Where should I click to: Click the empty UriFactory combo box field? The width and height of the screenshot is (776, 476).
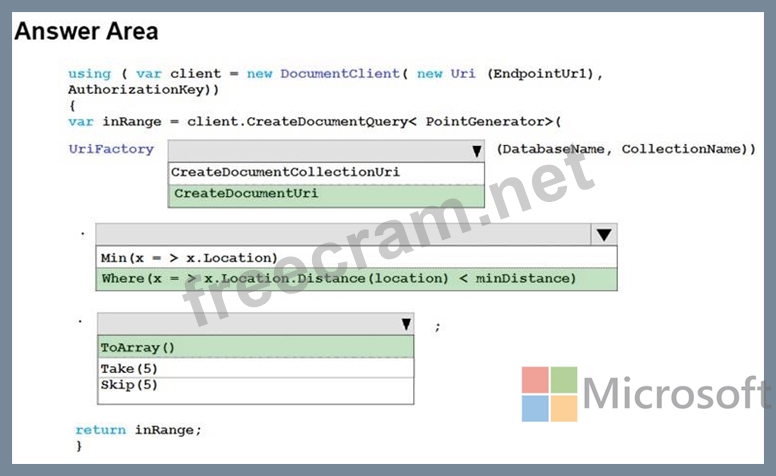pos(316,151)
